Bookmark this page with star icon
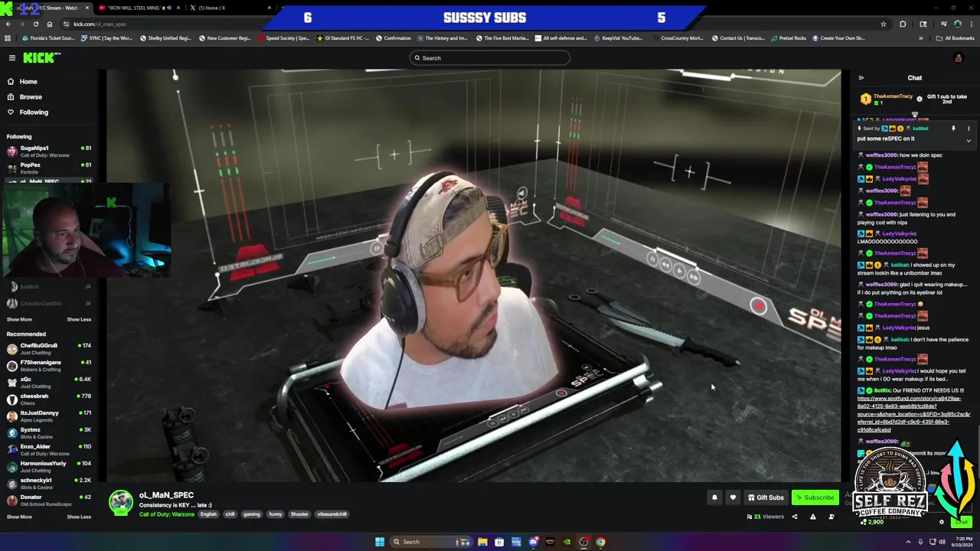The height and width of the screenshot is (551, 980). pos(884,24)
